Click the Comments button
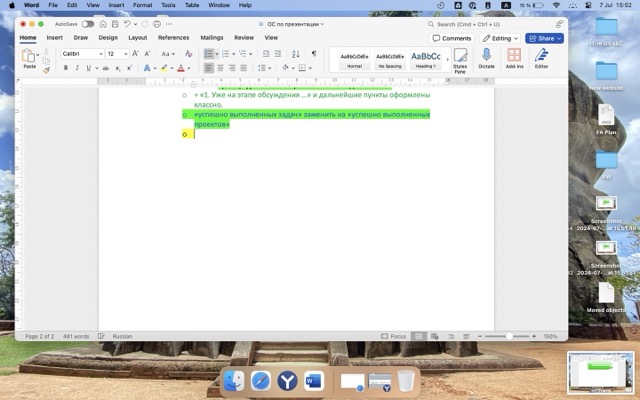The image size is (640, 400). [451, 38]
